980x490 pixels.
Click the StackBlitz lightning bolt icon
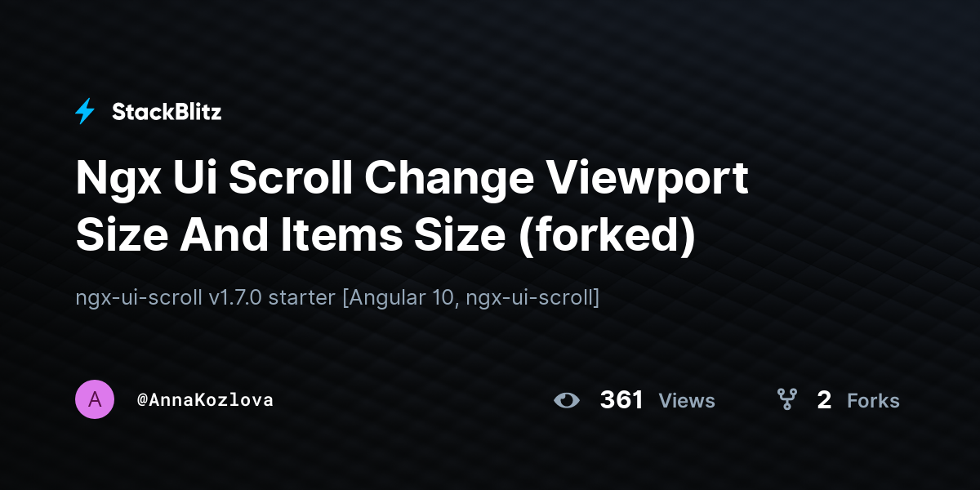85,111
